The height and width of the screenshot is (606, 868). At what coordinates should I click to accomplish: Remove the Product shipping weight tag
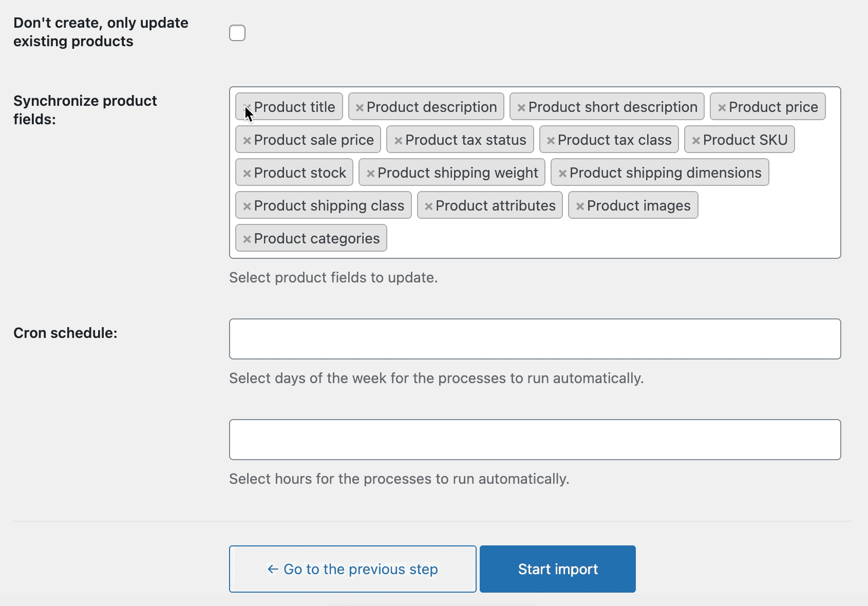click(x=370, y=174)
